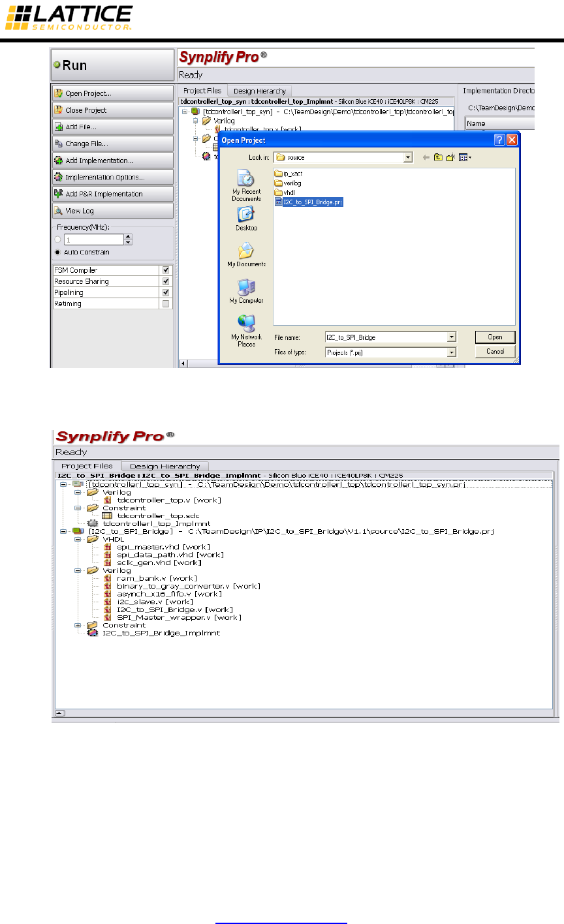
Task: Click the Run button with green indicator
Action: 112,65
